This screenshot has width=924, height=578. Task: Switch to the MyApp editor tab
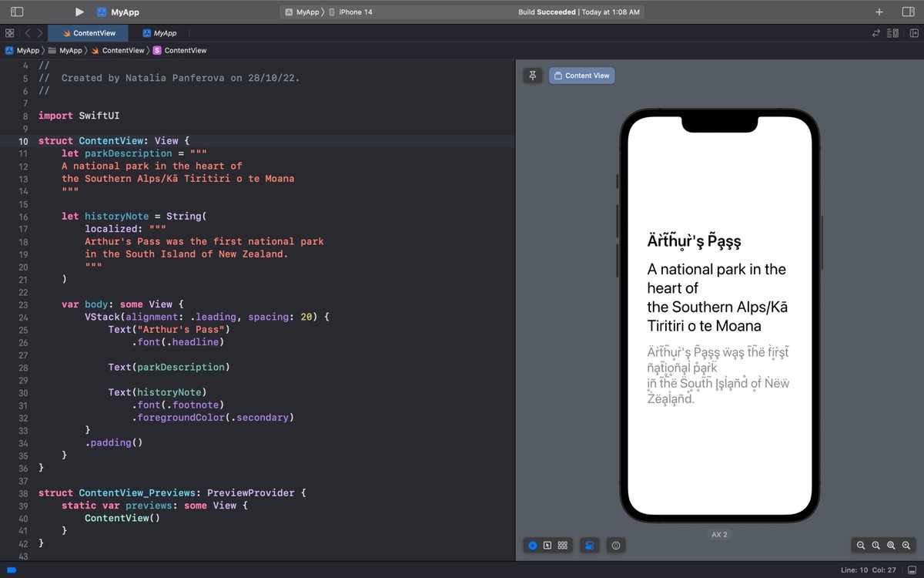(x=162, y=33)
